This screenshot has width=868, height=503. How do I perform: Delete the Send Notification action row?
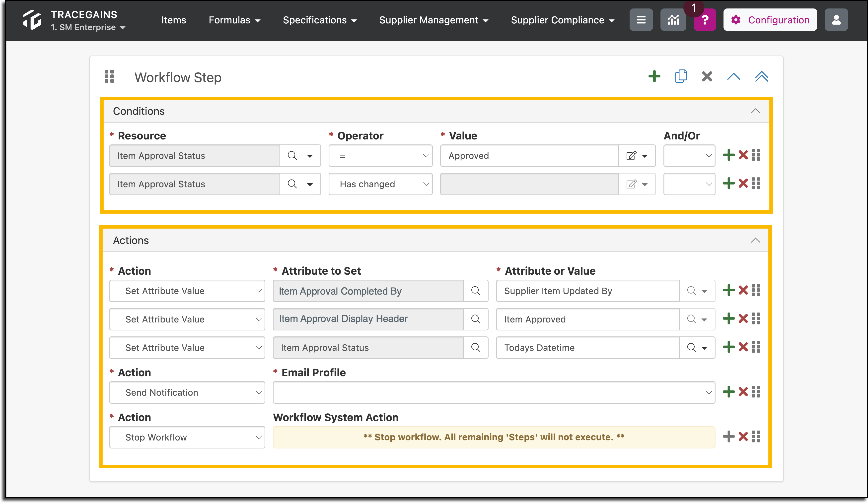[743, 392]
